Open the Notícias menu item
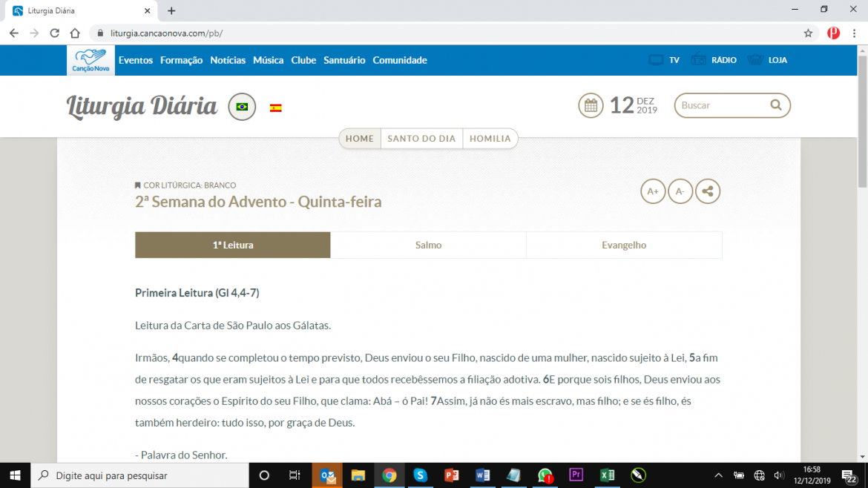Screen dimensions: 868x488 (x=228, y=60)
